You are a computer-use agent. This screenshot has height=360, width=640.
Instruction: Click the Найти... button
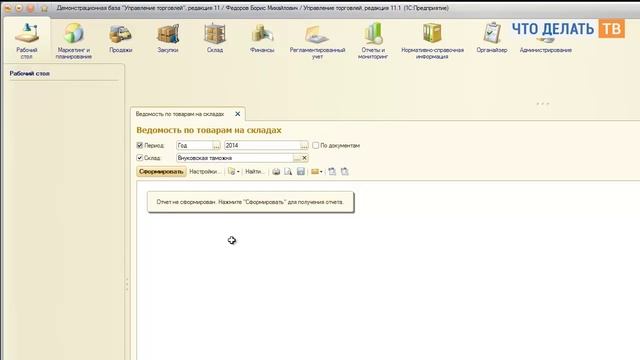coord(255,172)
